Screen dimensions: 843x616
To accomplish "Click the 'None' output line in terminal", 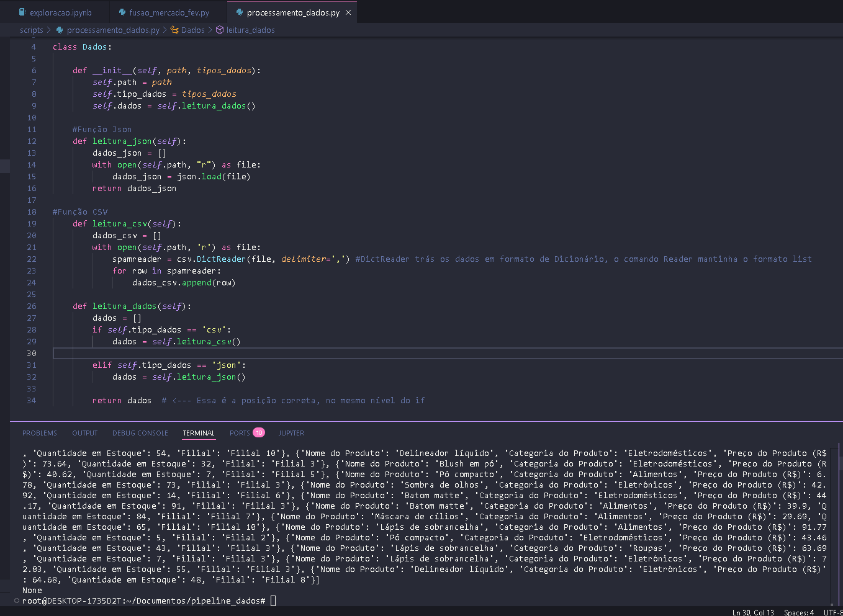I will [32, 591].
